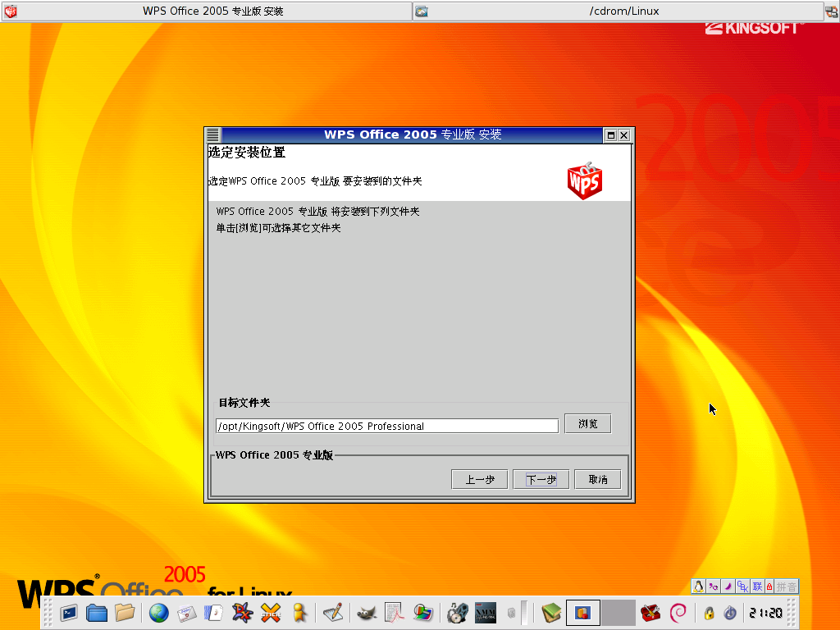Open the terminal from the panel

(69, 612)
